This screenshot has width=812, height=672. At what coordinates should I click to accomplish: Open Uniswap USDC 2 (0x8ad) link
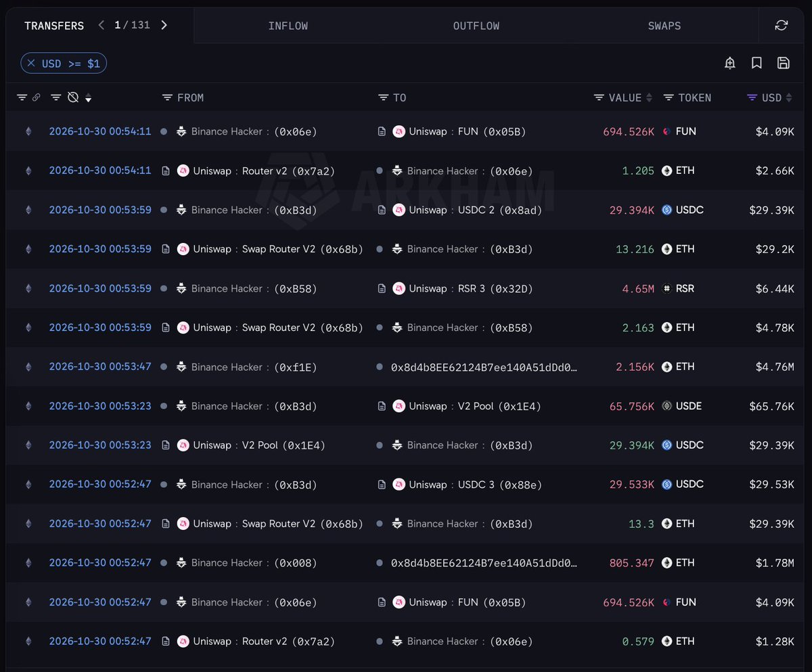tap(476, 210)
